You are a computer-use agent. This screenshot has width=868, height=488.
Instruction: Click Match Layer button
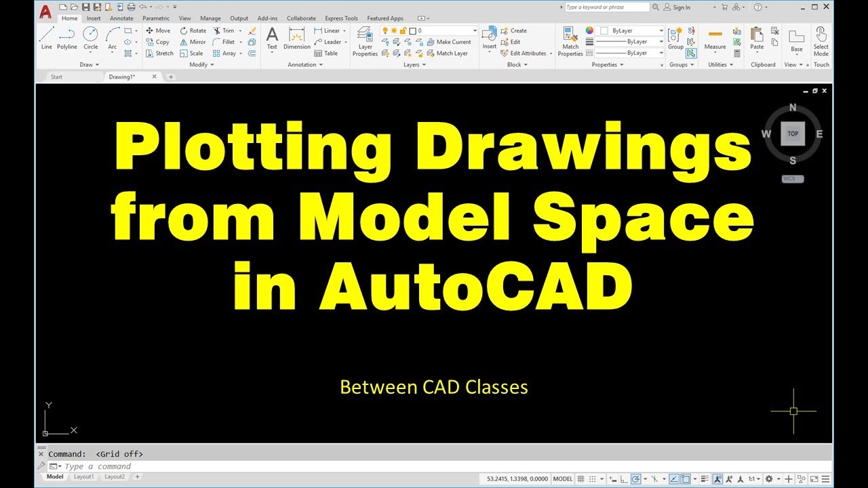click(x=447, y=53)
